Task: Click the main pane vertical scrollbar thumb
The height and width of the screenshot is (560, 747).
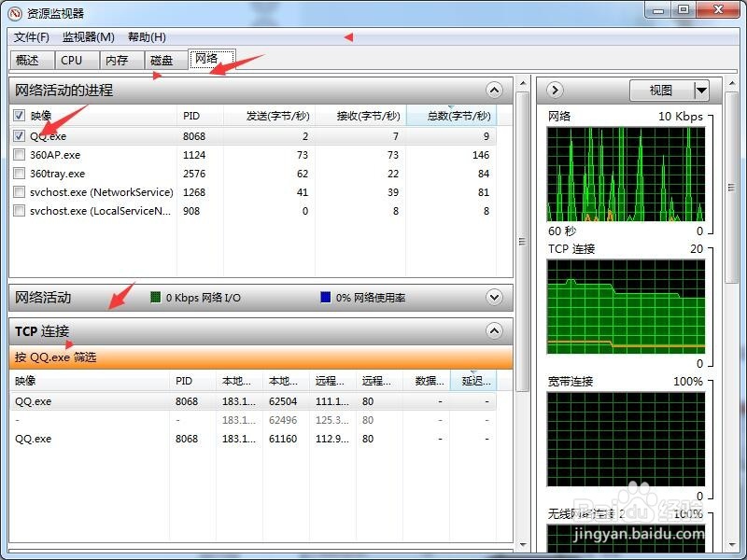Action: [x=523, y=242]
